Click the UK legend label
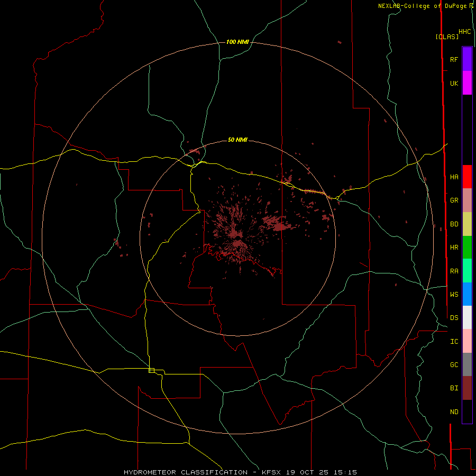Screen dimensions: 476x476 tap(454, 83)
